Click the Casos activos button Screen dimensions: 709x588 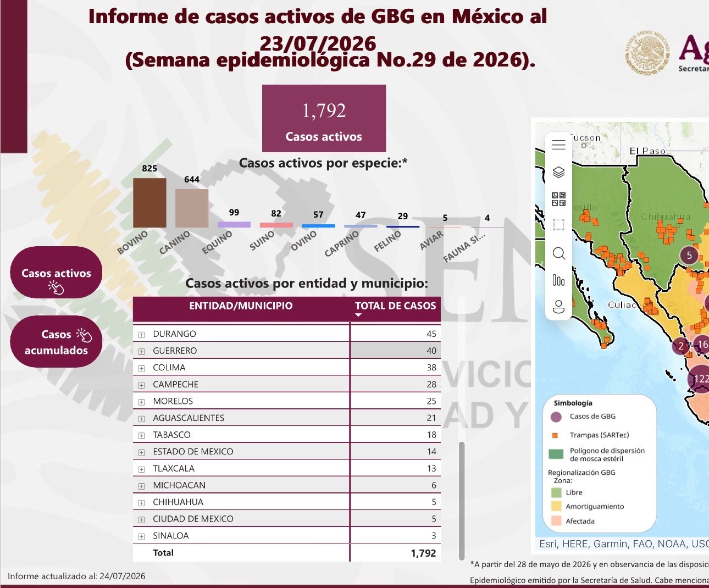[x=56, y=273]
